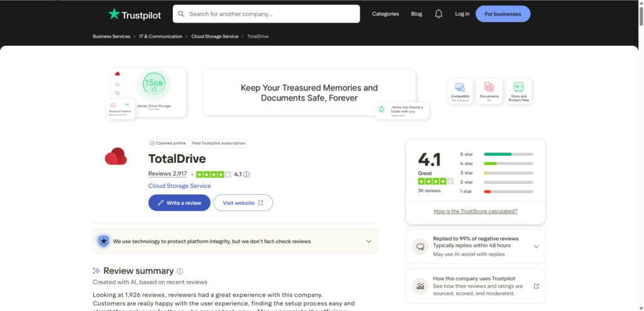The image size is (644, 311).
Task: Click the external link icon in Visit website
Action: point(261,203)
